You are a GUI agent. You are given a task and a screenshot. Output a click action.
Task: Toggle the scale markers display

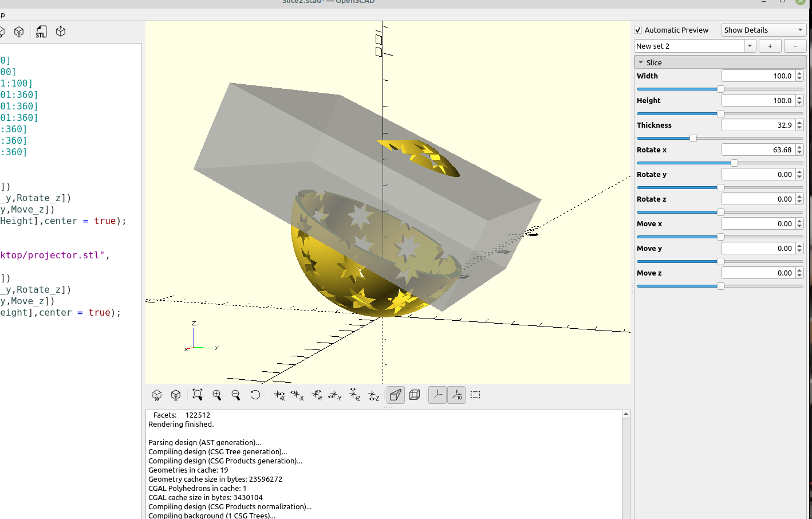click(456, 395)
